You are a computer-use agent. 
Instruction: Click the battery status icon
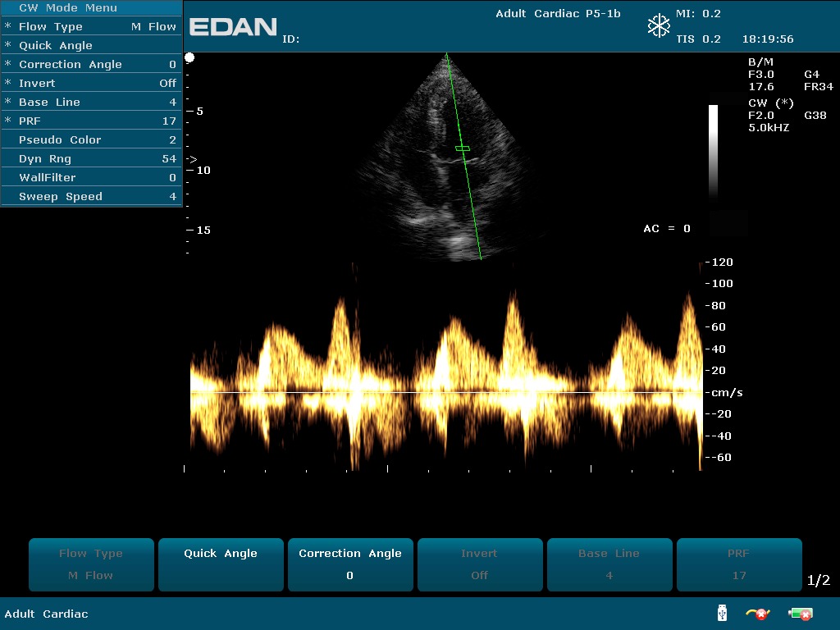tap(800, 614)
